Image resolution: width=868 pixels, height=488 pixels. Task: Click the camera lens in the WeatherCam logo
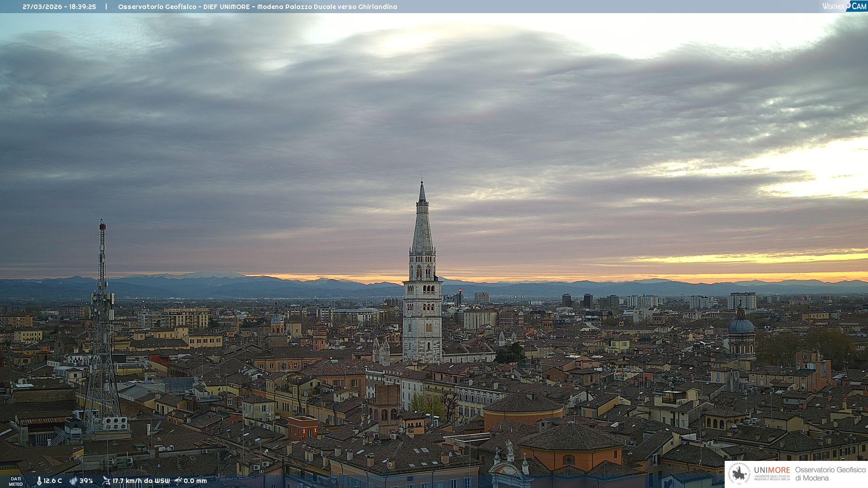click(849, 5)
